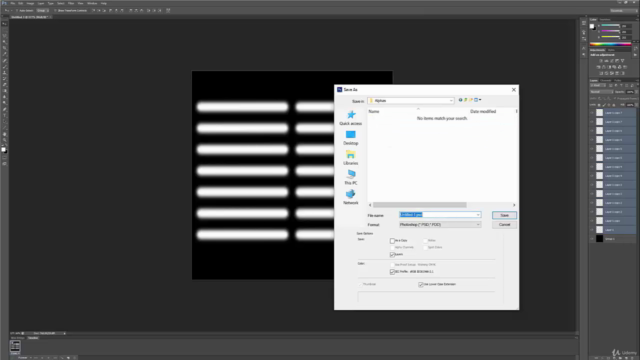
Task: Open the Image menu
Action: pyautogui.click(x=30, y=3)
